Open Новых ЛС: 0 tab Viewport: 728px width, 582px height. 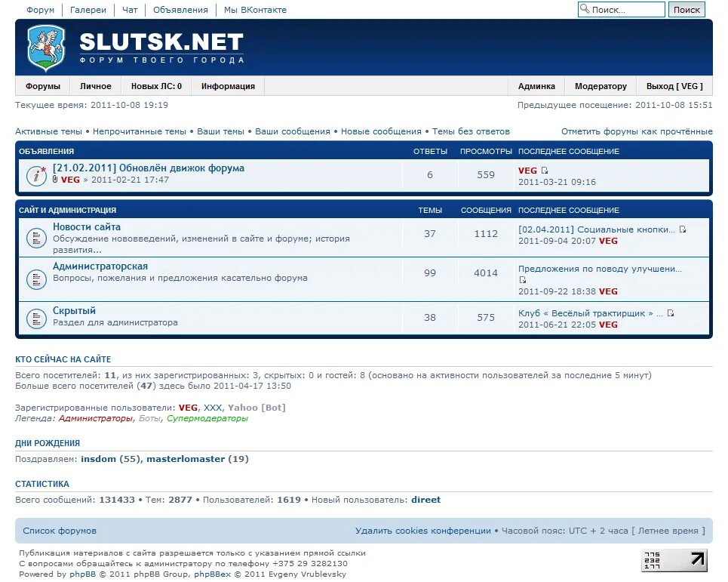(x=156, y=86)
